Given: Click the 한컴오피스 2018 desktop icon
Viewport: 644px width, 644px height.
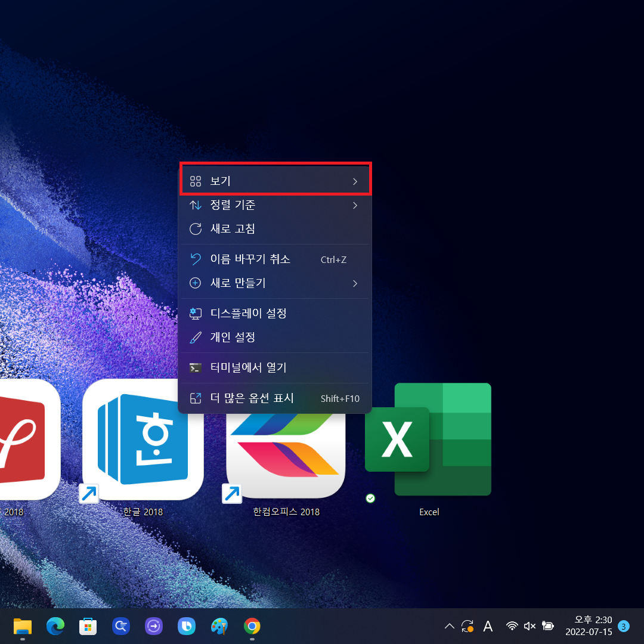Looking at the screenshot, I should click(x=286, y=455).
